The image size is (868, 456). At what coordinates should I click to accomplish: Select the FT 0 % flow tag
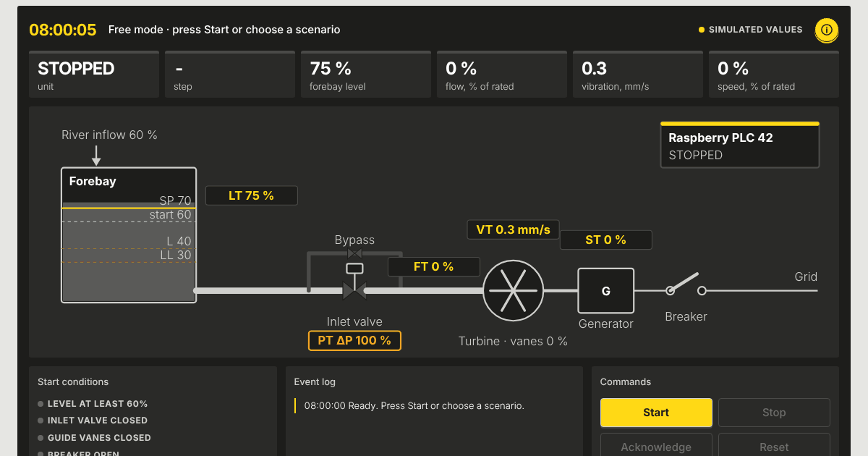pos(434,266)
